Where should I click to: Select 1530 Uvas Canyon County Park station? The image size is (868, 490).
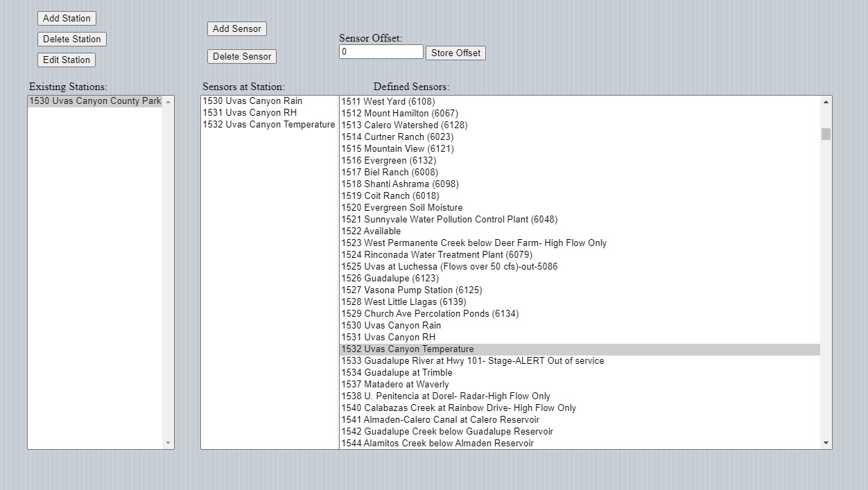click(x=95, y=101)
